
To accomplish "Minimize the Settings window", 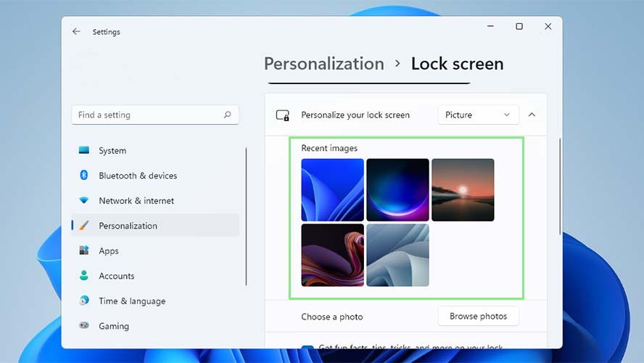I will coord(490,26).
